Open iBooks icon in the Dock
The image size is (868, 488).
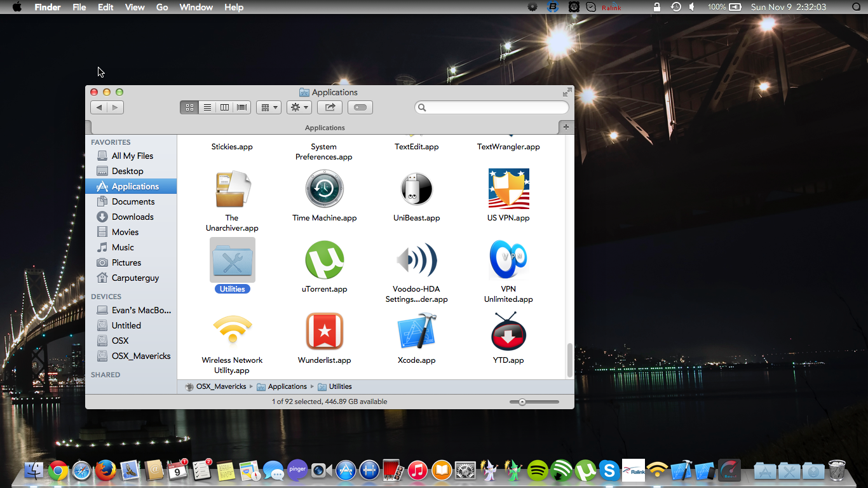point(442,471)
